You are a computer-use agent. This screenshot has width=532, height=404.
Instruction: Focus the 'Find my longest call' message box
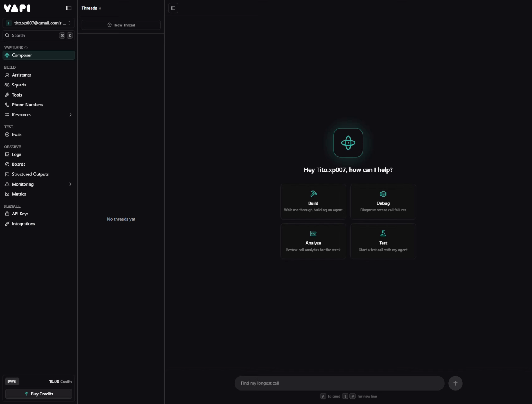point(339,383)
